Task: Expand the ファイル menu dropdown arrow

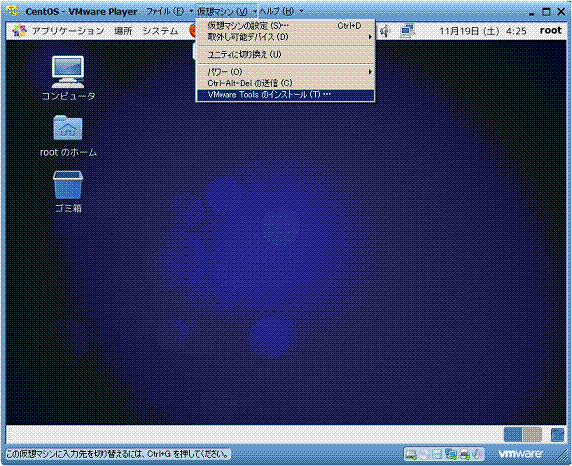Action: [x=191, y=11]
